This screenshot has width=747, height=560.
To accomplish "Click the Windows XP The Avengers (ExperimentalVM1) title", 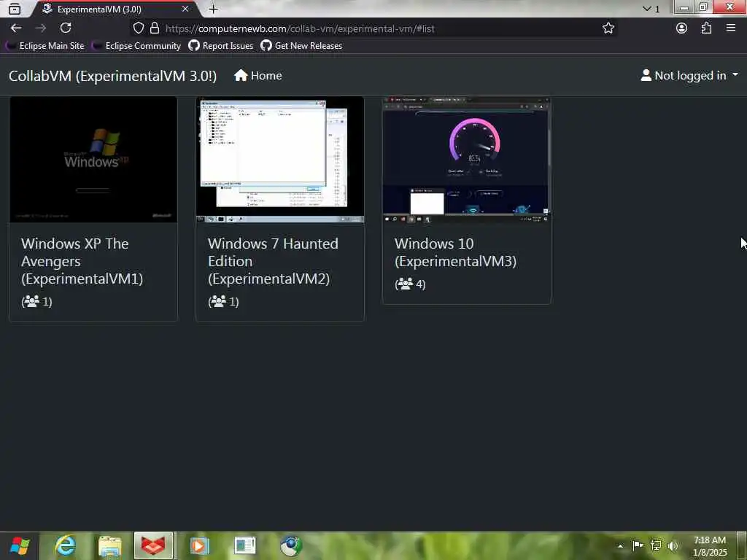I will point(82,261).
